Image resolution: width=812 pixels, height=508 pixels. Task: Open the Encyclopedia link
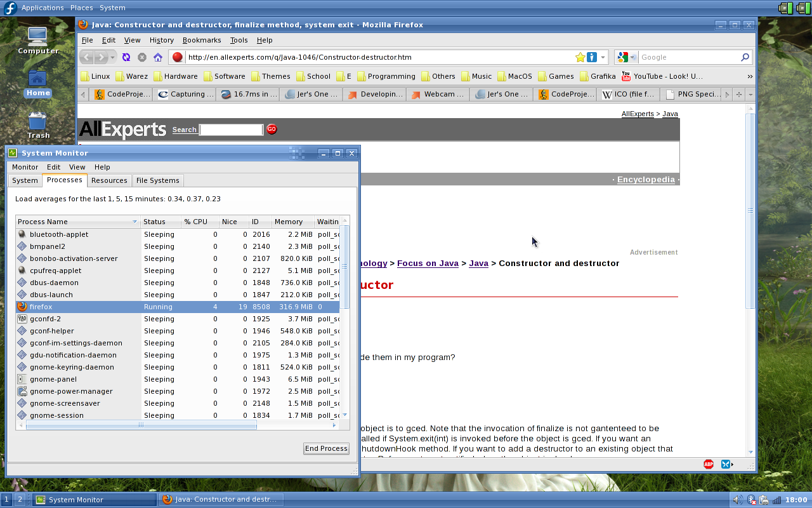tap(645, 180)
